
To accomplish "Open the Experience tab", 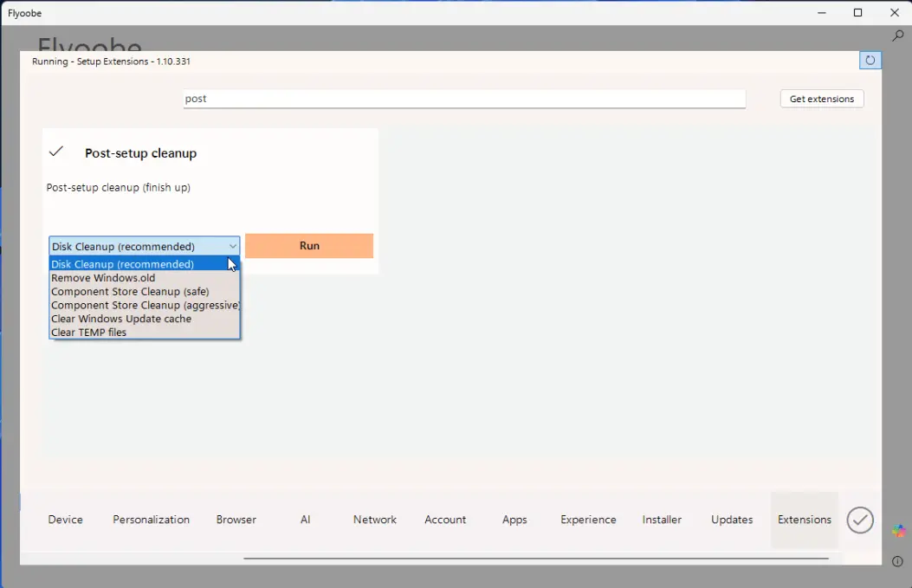I will (588, 520).
